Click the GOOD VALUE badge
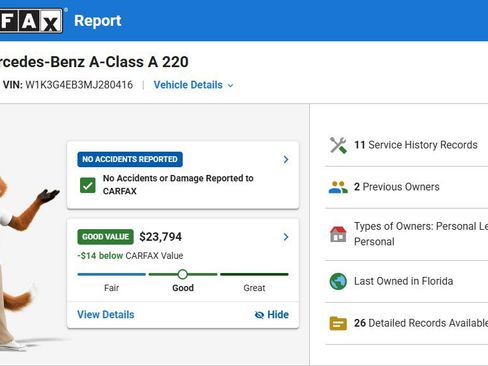This screenshot has width=488, height=366. click(105, 237)
